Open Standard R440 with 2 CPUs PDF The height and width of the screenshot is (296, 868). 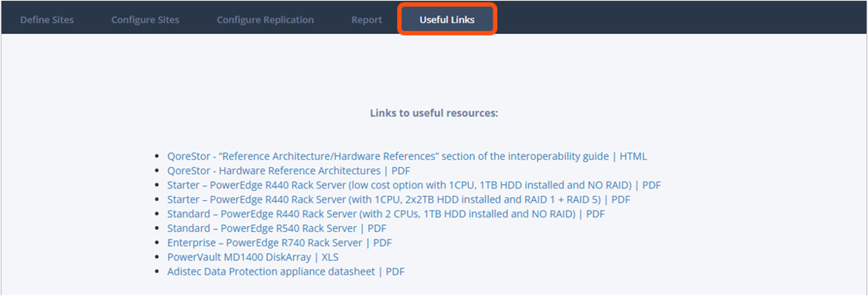point(386,214)
